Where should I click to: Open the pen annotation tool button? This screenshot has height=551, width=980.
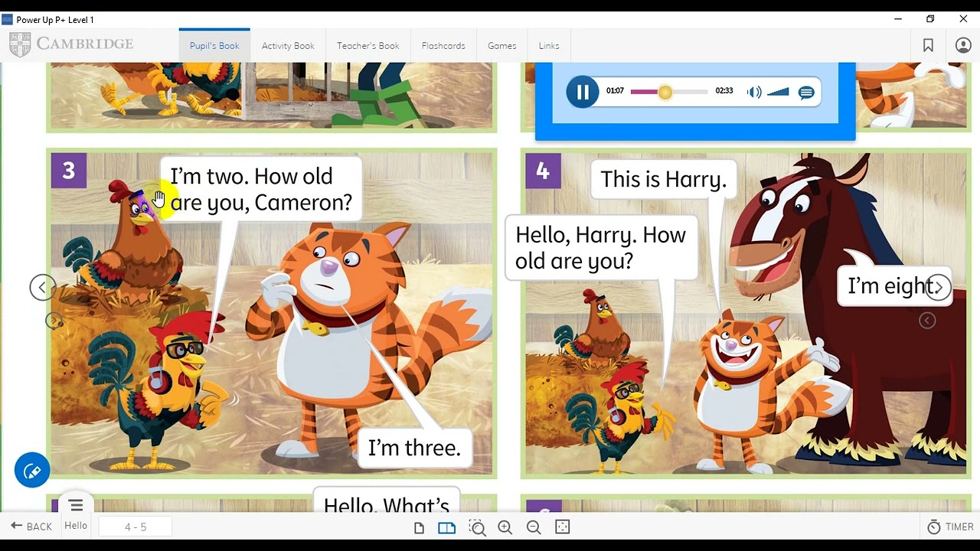point(32,470)
